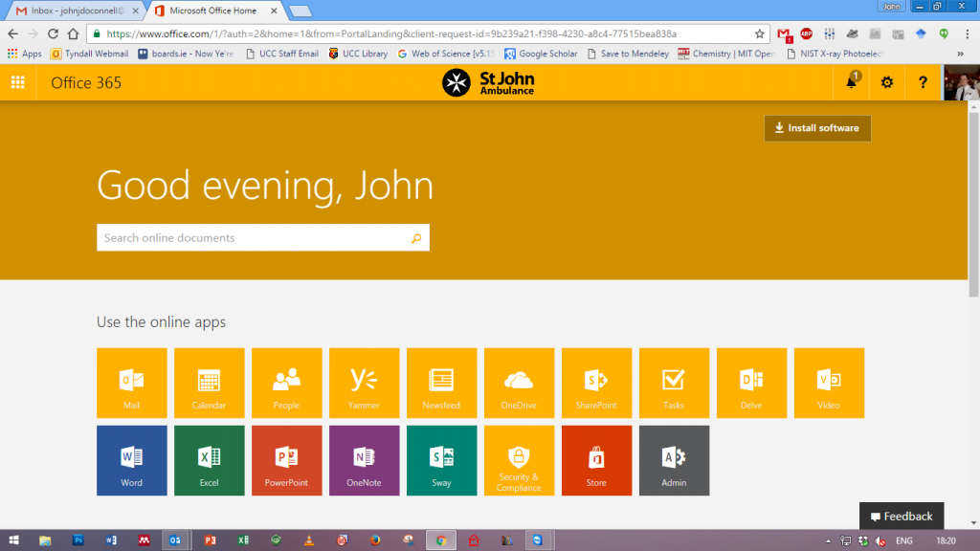Screen dimensions: 980x551
Task: Open VLC from the taskbar
Action: (x=309, y=540)
